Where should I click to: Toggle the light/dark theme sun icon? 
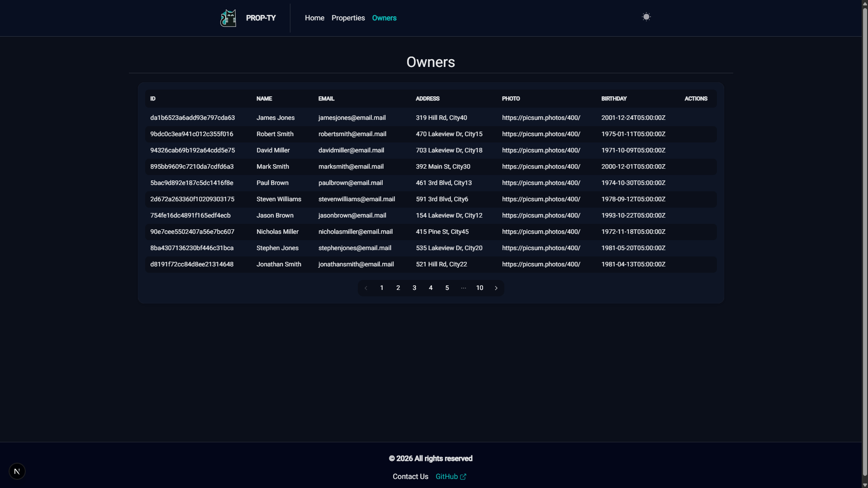pyautogui.click(x=646, y=17)
